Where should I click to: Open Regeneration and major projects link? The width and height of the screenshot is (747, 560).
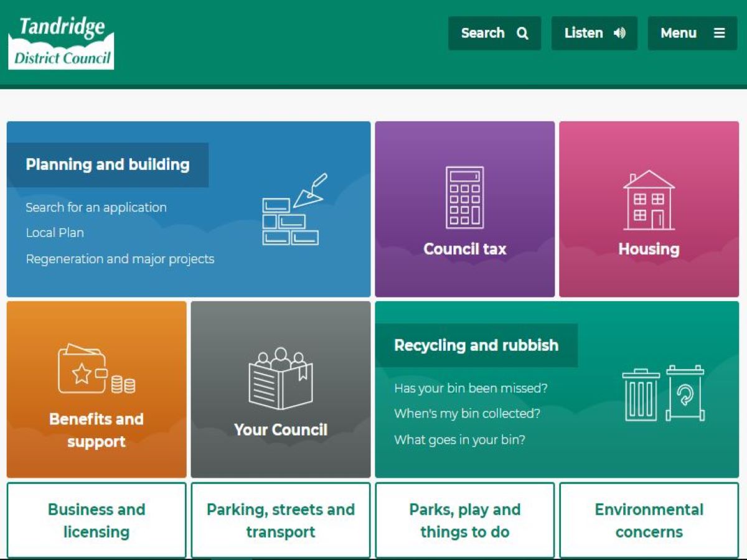coord(120,259)
